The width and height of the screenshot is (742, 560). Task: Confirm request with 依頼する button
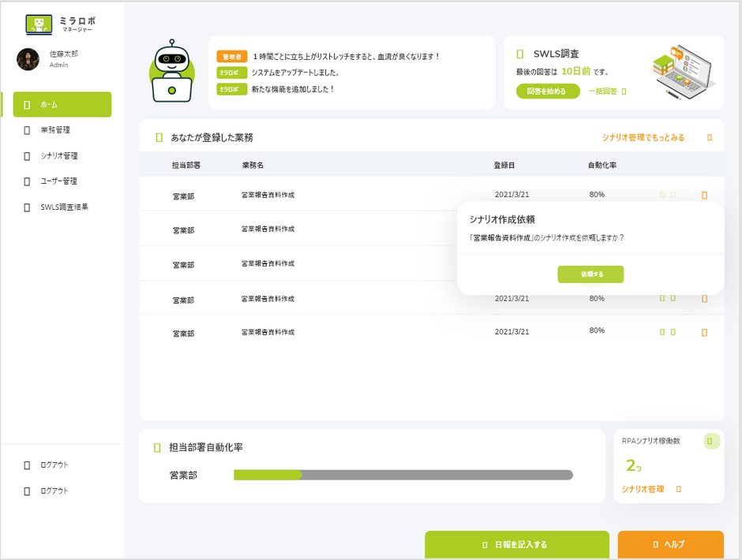[590, 274]
